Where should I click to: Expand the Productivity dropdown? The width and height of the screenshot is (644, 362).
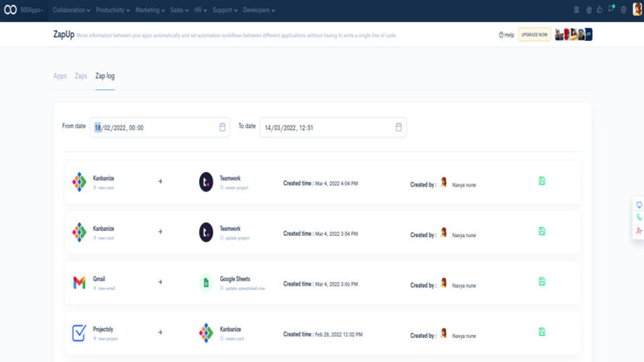pyautogui.click(x=113, y=10)
